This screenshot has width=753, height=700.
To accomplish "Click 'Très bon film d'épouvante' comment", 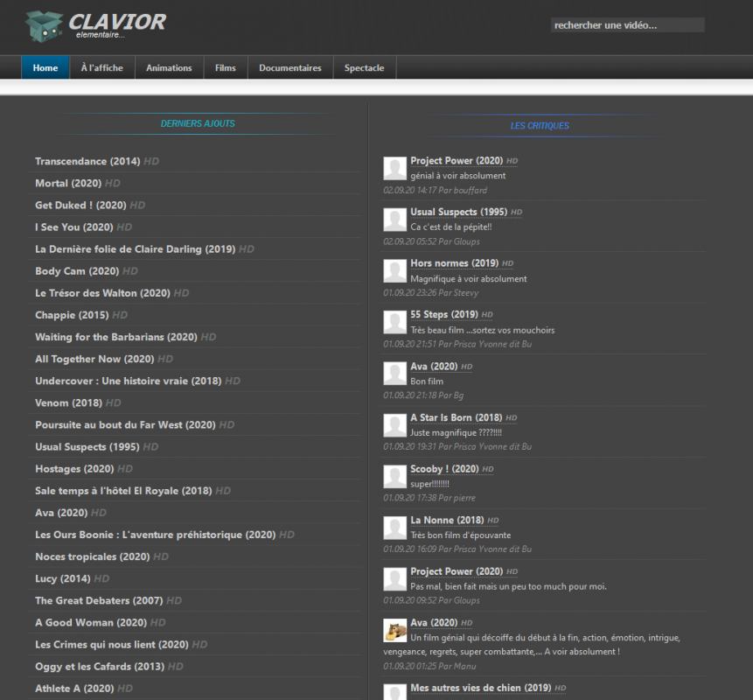I will [461, 535].
